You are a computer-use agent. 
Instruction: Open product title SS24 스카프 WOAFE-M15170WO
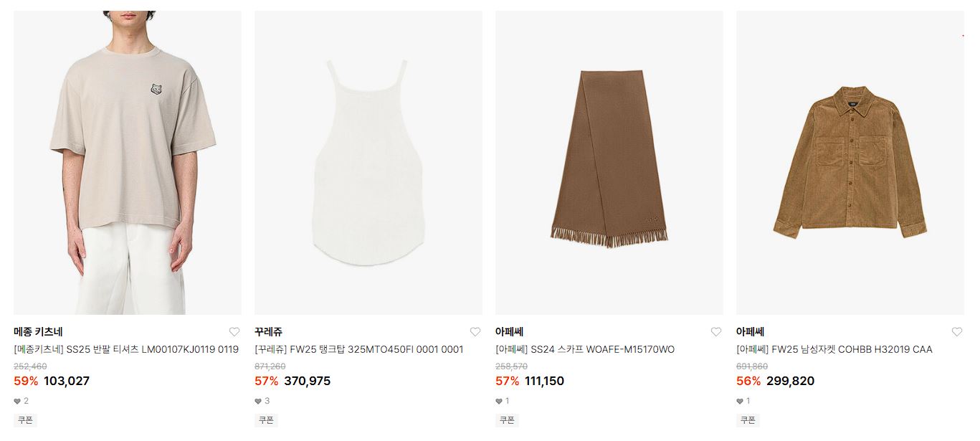[585, 350]
